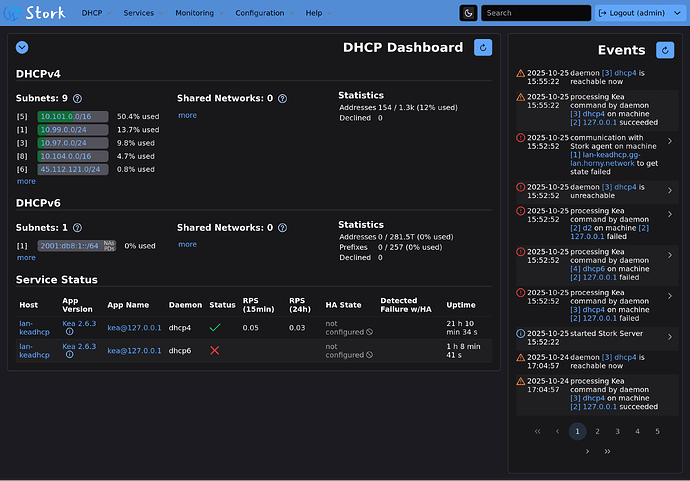Viewport: 690px width, 481px height.
Task: Open help icon next to DHCPv4 Subnets: 9
Action: coord(77,99)
